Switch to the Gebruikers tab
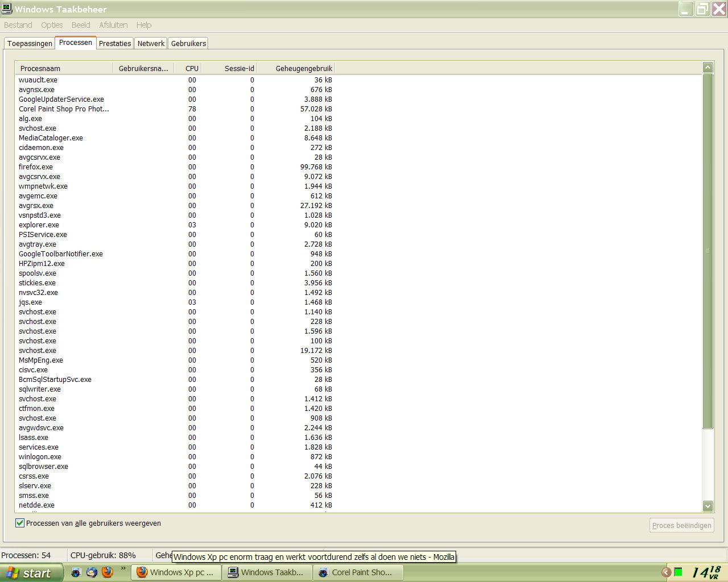 [x=188, y=43]
